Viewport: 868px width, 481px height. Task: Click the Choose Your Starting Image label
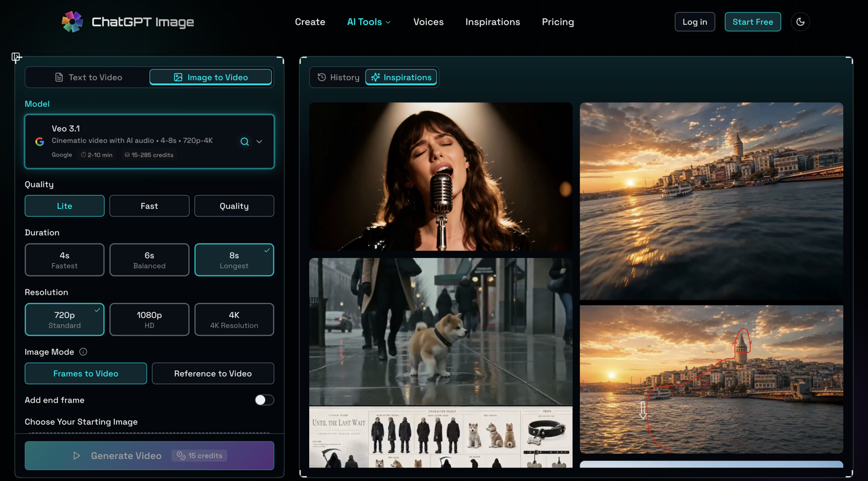(81, 422)
